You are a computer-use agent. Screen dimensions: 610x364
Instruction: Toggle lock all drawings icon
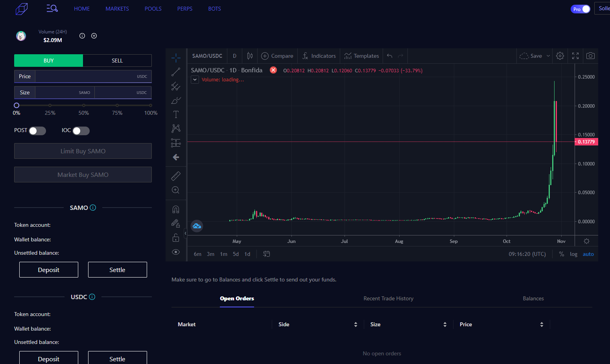176,237
